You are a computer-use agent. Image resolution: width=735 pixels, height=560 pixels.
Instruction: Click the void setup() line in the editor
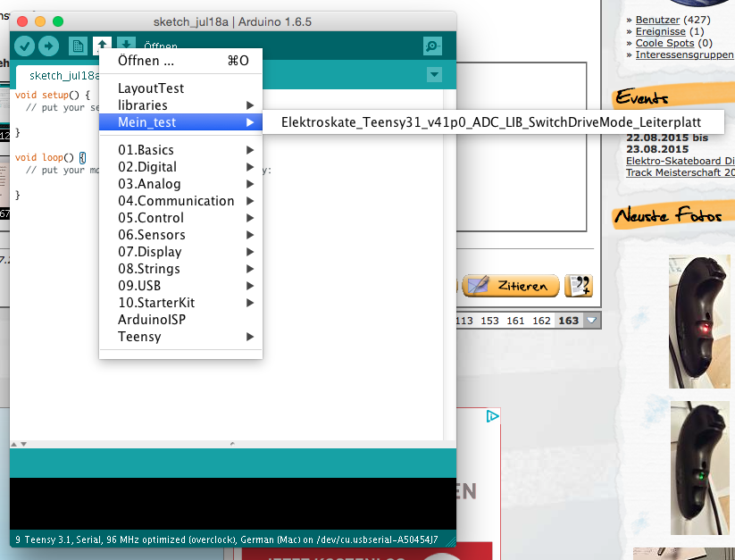(x=52, y=95)
